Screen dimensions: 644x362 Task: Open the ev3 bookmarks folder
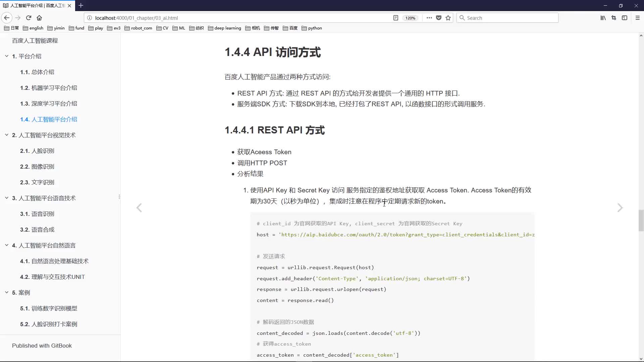pyautogui.click(x=114, y=28)
